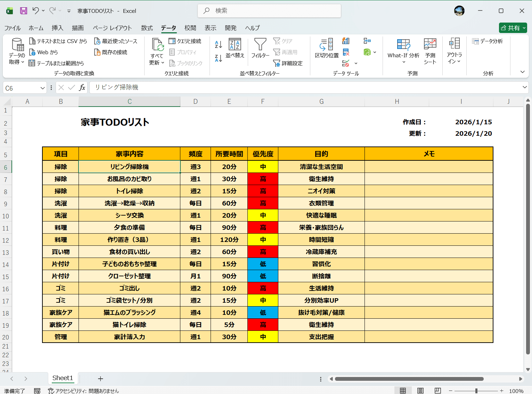Screen dimensions: 532x394
Task: Click the Sort Z to A descending icon
Action: 218,58
